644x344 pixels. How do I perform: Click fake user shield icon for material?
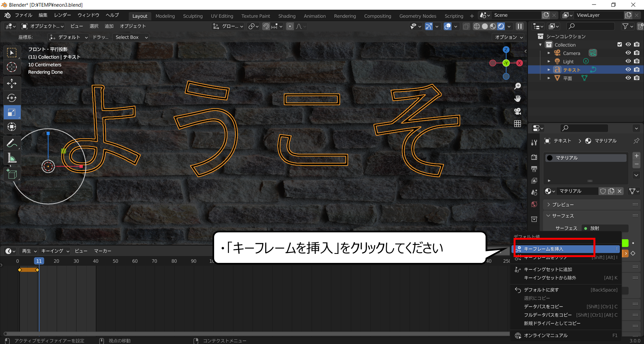(x=603, y=191)
